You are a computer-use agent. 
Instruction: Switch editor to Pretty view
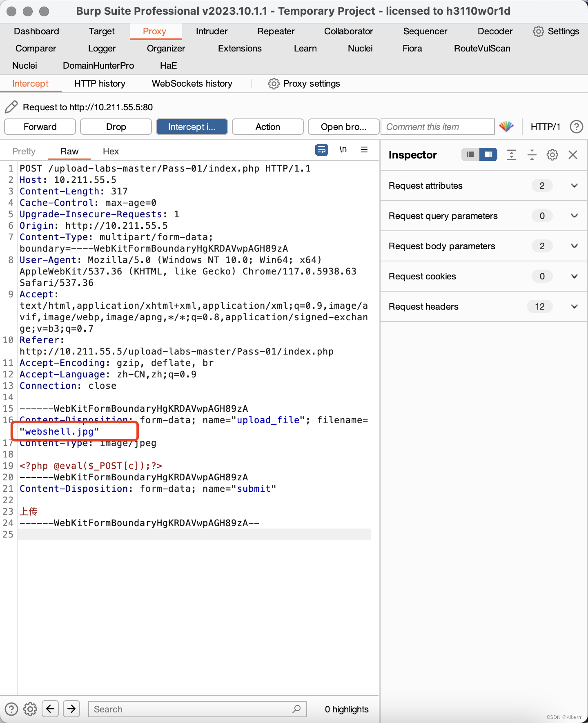point(24,151)
